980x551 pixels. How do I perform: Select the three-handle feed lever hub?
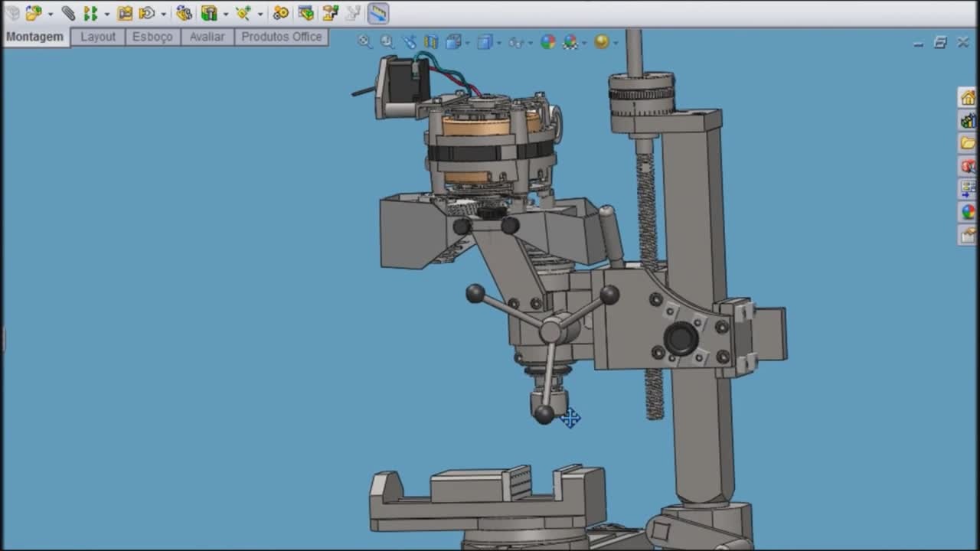pyautogui.click(x=551, y=331)
